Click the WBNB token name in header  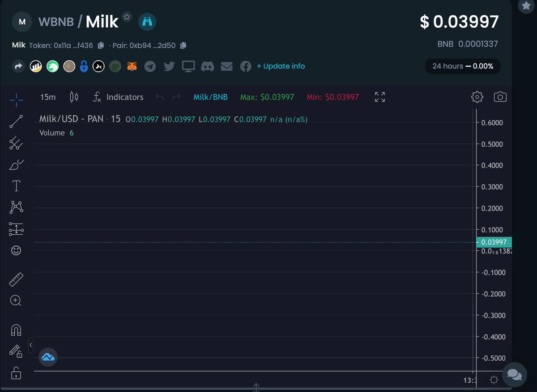point(56,21)
